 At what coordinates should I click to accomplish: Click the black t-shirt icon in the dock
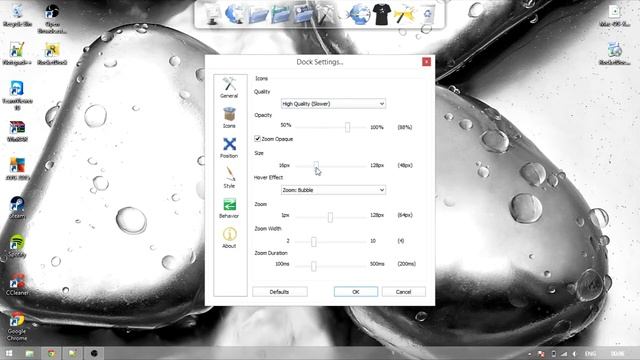(382, 15)
